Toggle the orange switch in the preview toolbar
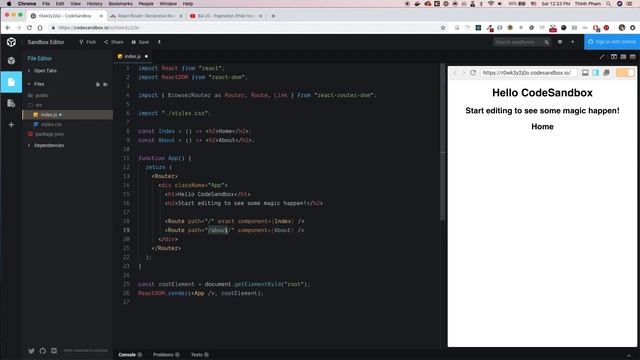 click(625, 73)
